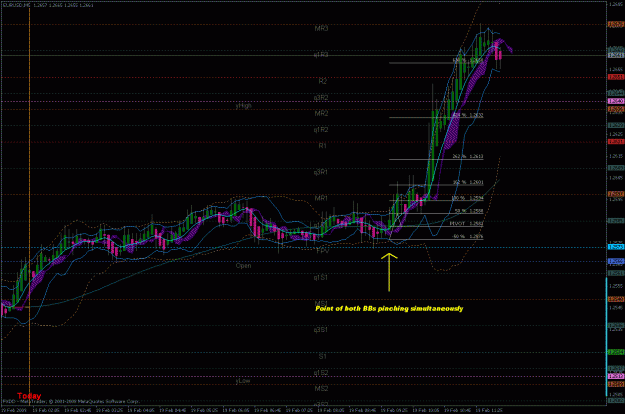
Task: Select the MS1 pivot label
Action: 321,304
